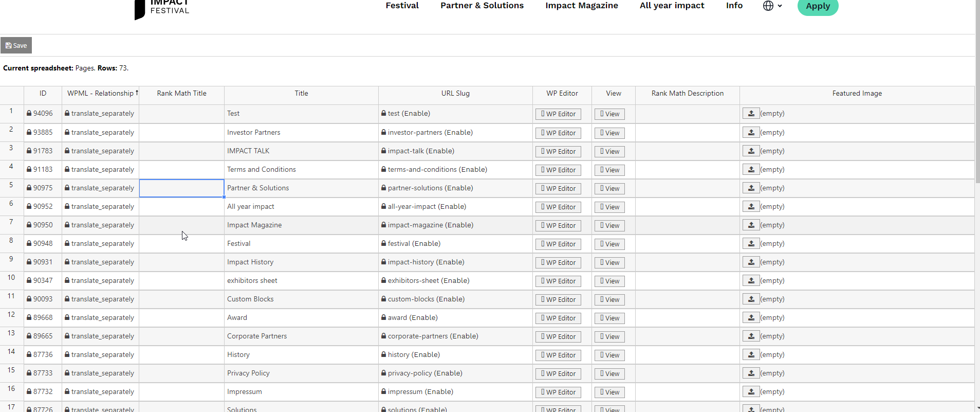Select Rank Math Description cell for Impact Magazine
Image resolution: width=980 pixels, height=412 pixels.
(x=688, y=225)
